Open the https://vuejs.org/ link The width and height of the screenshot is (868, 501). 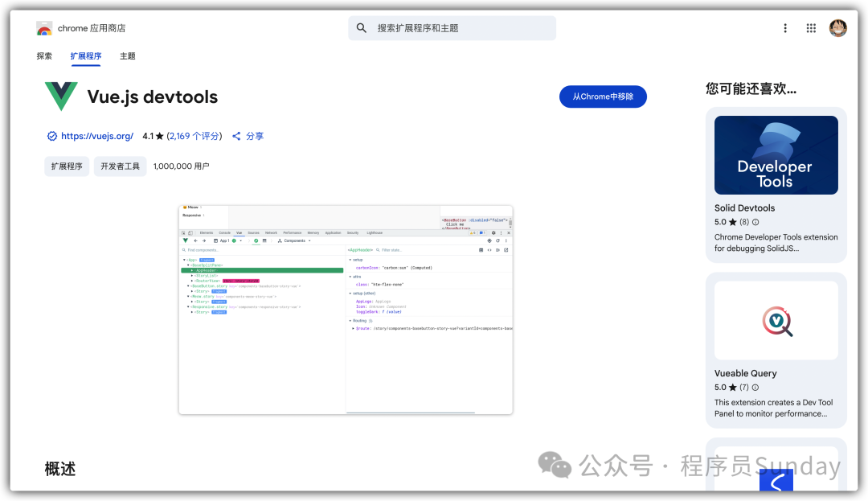tap(97, 137)
